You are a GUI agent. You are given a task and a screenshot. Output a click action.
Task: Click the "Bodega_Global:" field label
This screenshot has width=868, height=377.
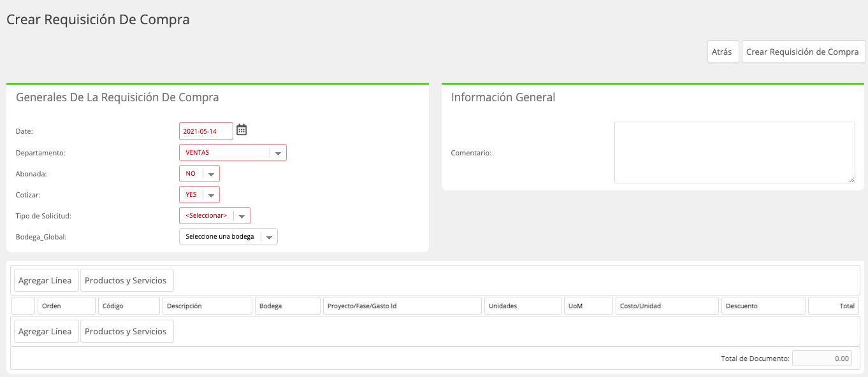41,237
